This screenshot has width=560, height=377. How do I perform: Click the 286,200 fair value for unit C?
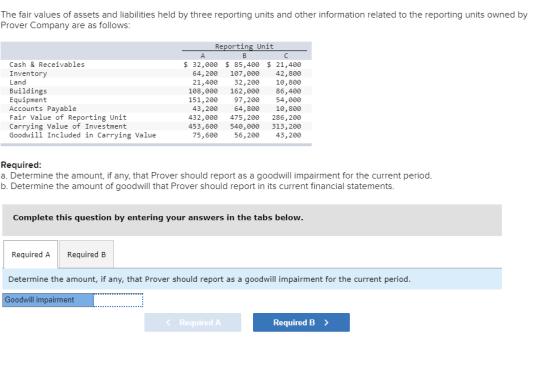point(286,117)
